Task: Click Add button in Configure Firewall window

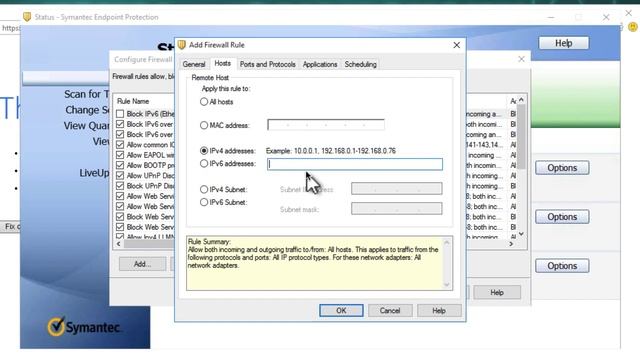Action: point(142,264)
